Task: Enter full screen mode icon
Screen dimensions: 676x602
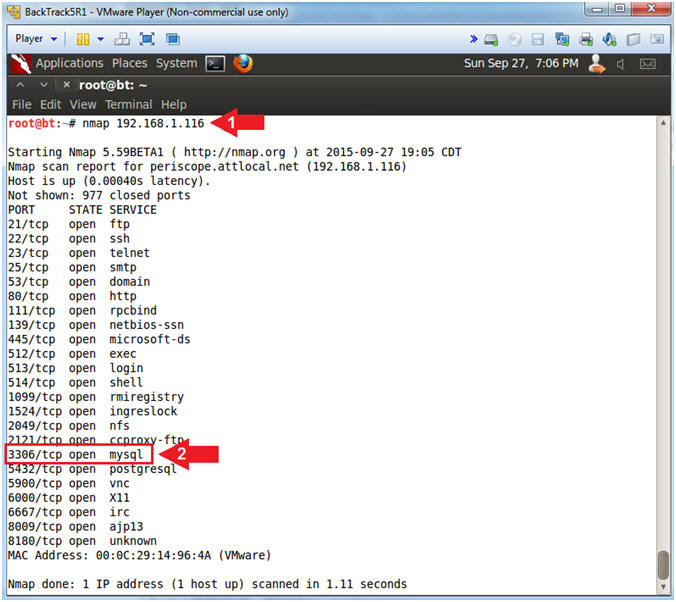Action: (147, 39)
